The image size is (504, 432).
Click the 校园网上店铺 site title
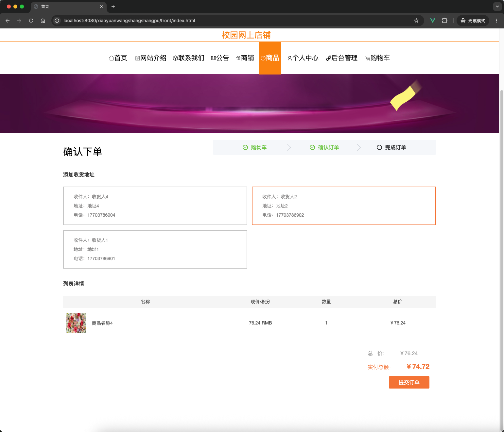(x=246, y=35)
